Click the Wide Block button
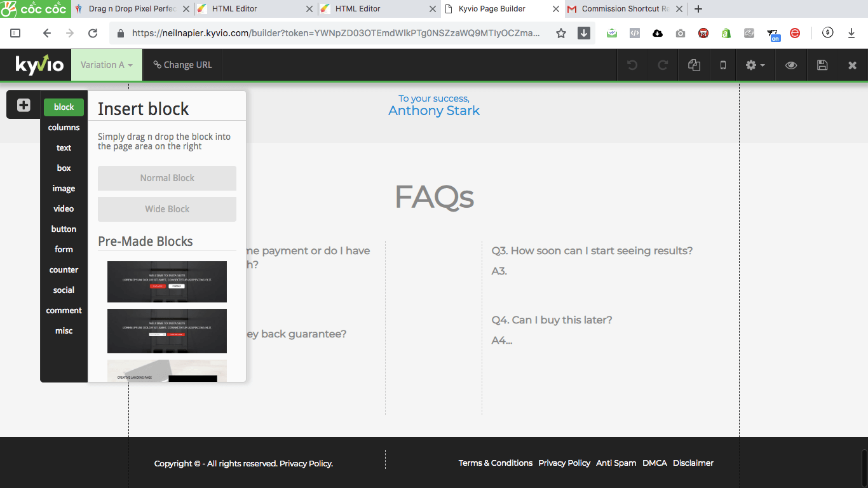 point(167,209)
